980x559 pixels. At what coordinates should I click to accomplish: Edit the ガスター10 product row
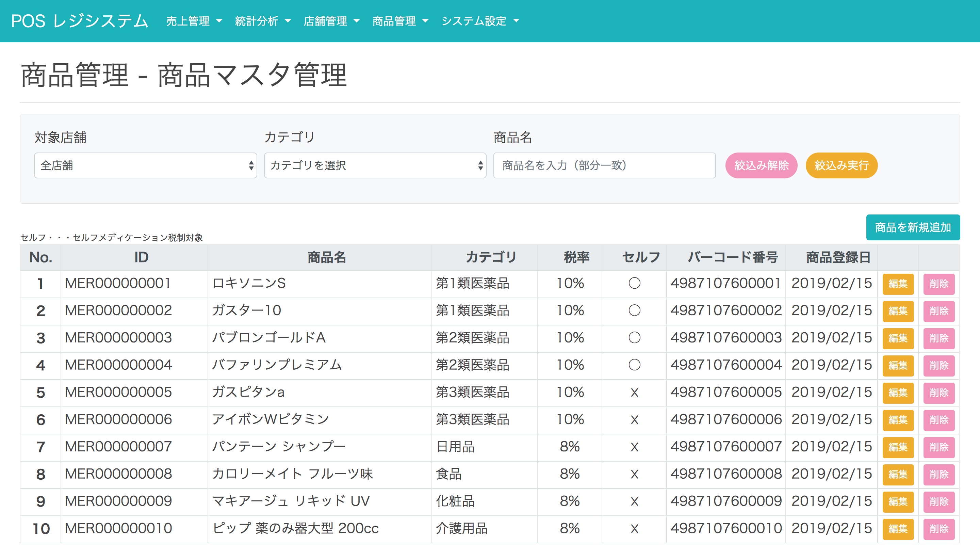(898, 311)
